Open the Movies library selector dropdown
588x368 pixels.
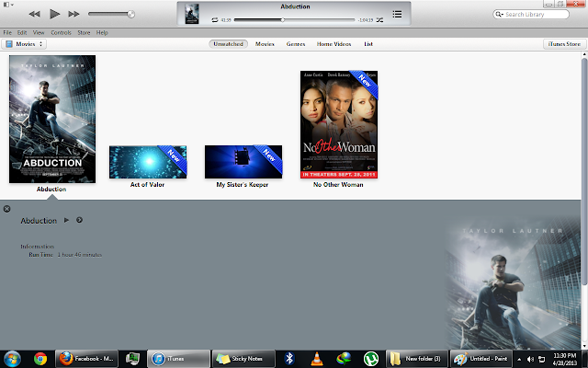24,44
